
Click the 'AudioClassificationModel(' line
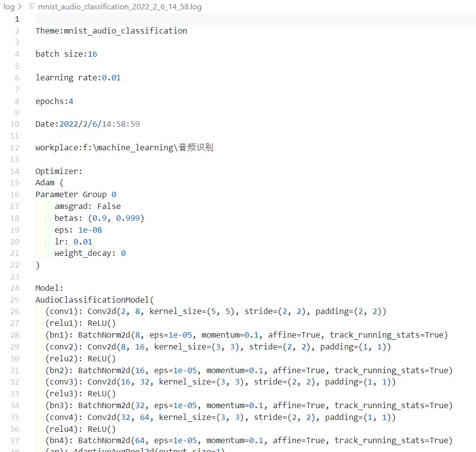(95, 300)
